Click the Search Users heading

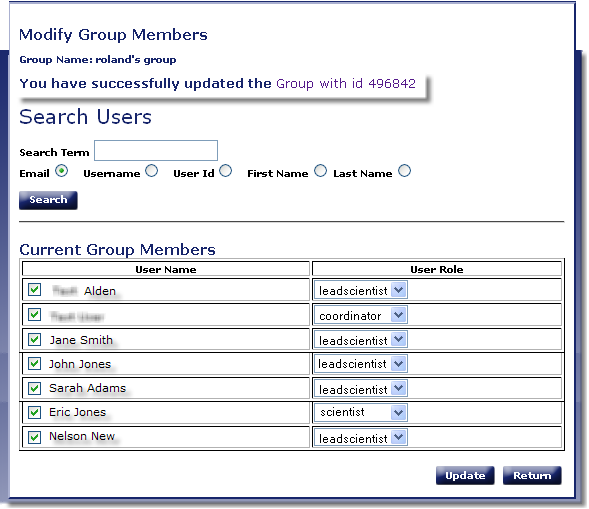[85, 117]
